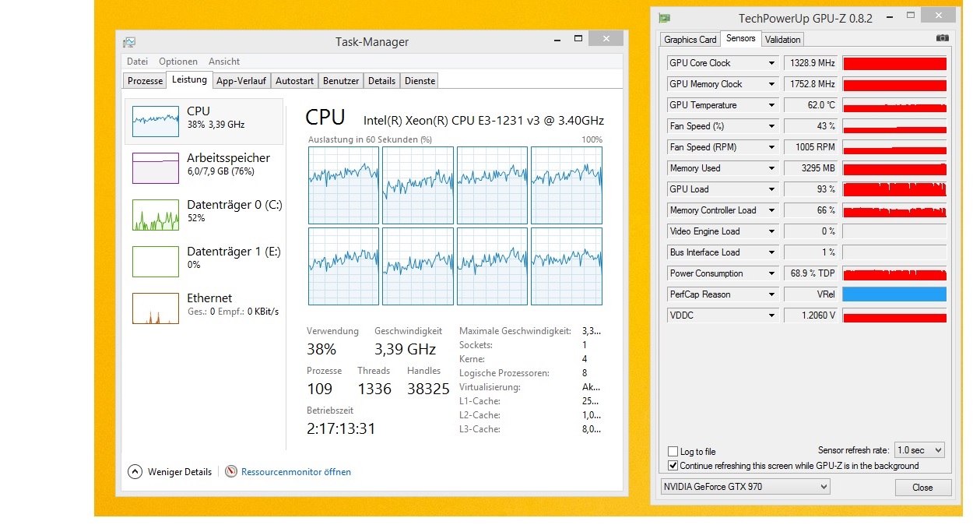The height and width of the screenshot is (525, 980).
Task: Click the first logical CPU core graph
Action: 343,185
